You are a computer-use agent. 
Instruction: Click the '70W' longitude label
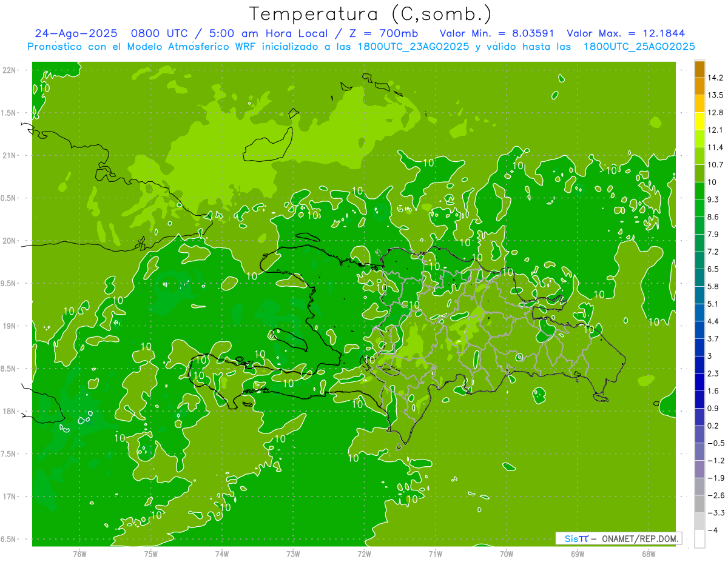pyautogui.click(x=507, y=554)
